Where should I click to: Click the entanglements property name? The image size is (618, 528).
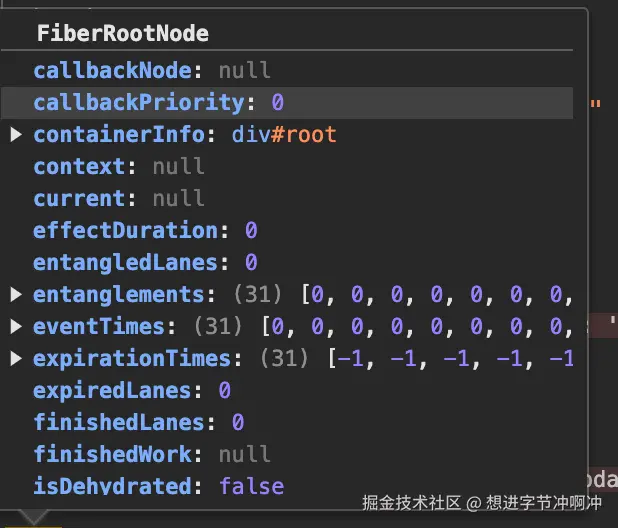[x=120, y=295]
